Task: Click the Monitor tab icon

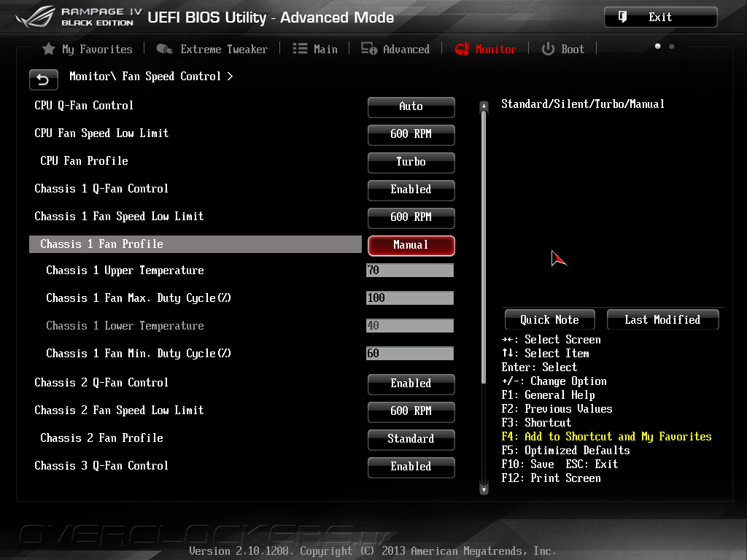Action: click(x=462, y=49)
